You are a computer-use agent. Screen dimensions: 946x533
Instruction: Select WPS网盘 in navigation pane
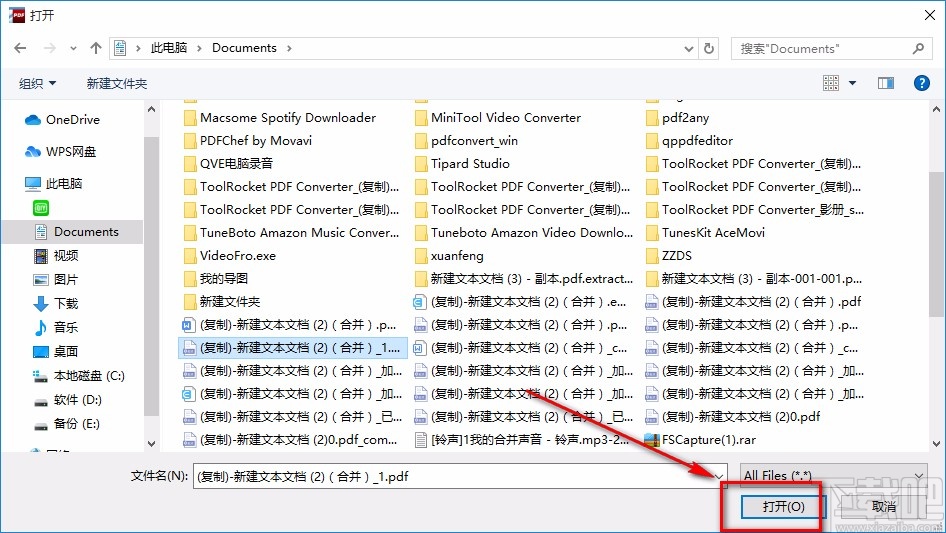pos(60,152)
